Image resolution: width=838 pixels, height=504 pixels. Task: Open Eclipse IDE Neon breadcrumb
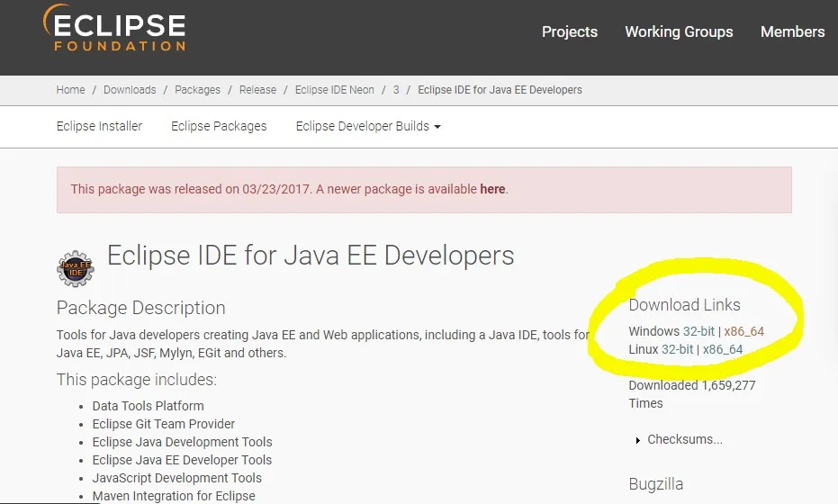coord(335,90)
